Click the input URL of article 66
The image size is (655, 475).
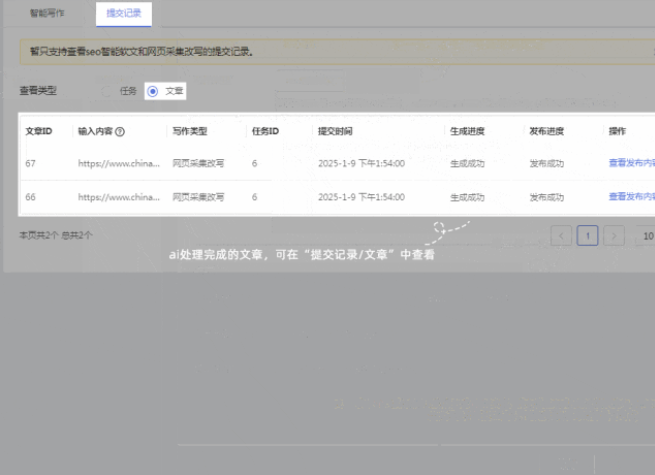[118, 197]
